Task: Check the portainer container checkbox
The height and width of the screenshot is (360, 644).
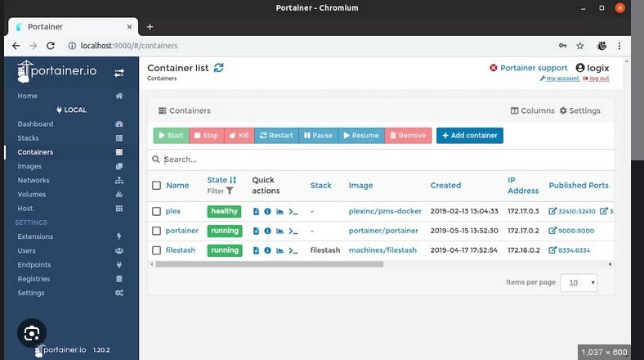Action: coord(156,231)
